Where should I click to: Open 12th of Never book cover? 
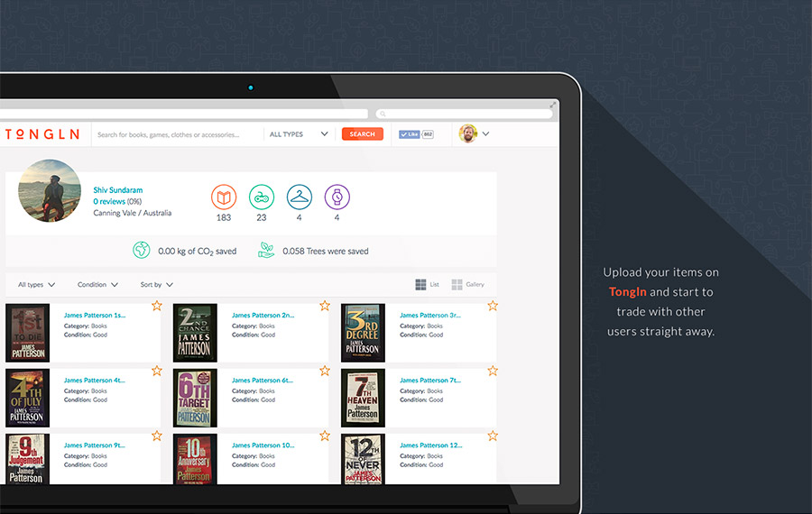[363, 459]
